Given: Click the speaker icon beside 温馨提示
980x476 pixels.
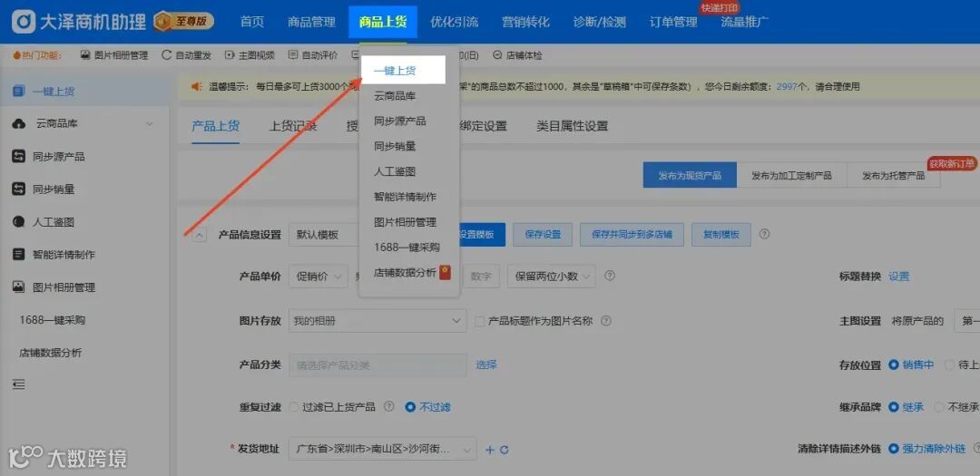Looking at the screenshot, I should (196, 86).
